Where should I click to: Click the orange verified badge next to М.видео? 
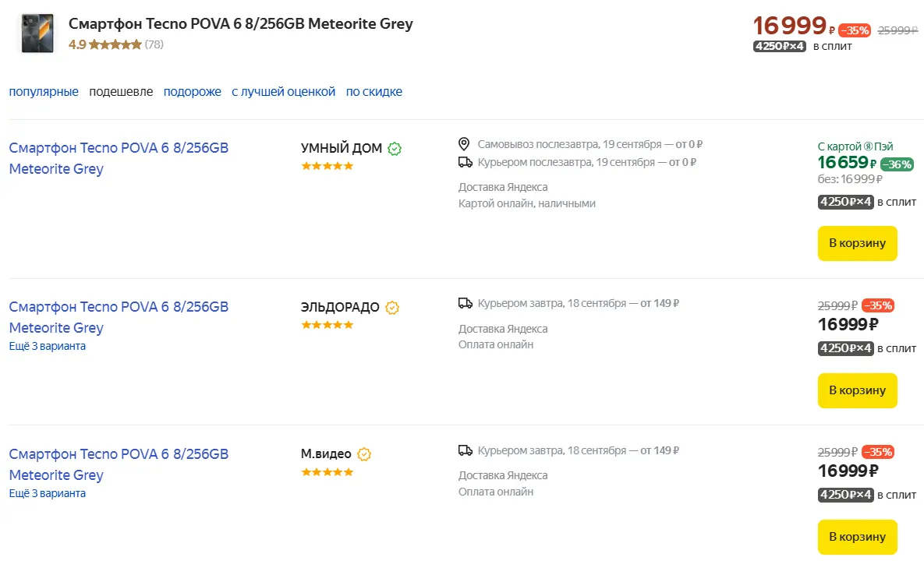pyautogui.click(x=364, y=454)
